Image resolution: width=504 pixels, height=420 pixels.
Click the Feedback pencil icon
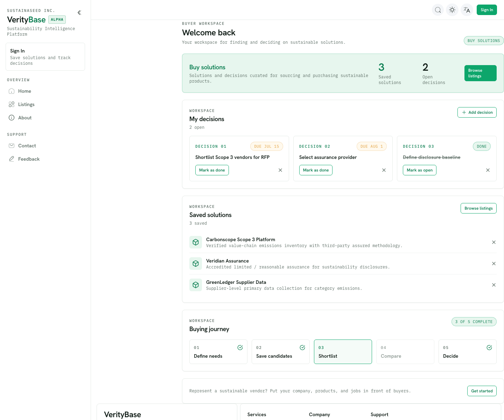click(x=12, y=159)
